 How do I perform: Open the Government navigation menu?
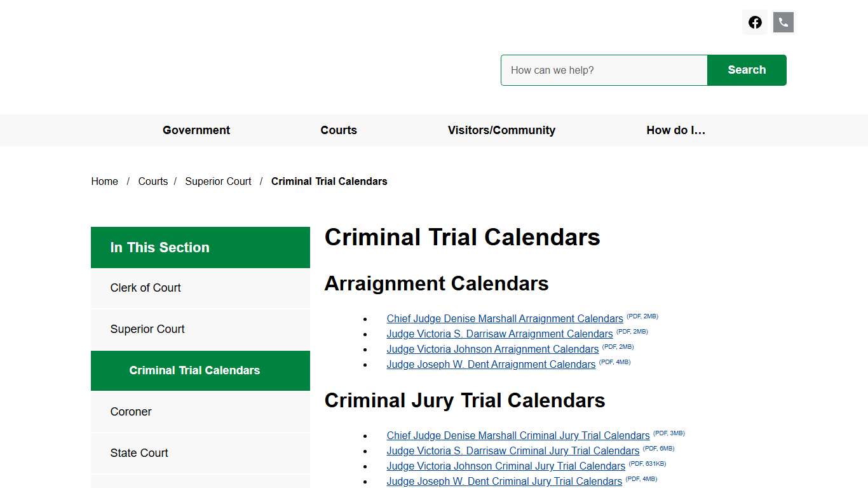pyautogui.click(x=196, y=130)
